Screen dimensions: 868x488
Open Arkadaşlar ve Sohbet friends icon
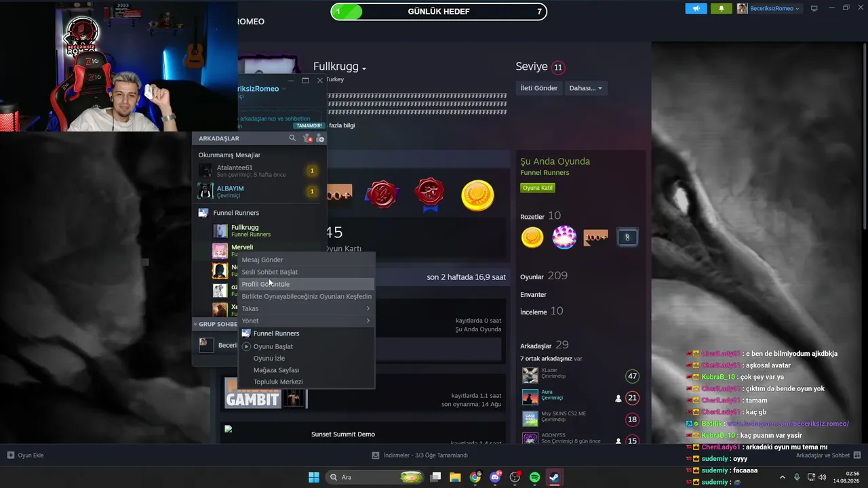[857, 455]
